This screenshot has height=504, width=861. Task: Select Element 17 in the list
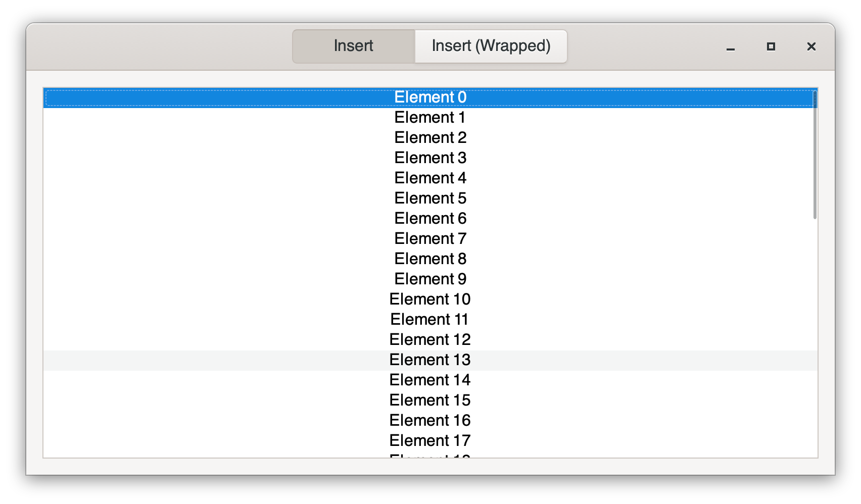(430, 441)
